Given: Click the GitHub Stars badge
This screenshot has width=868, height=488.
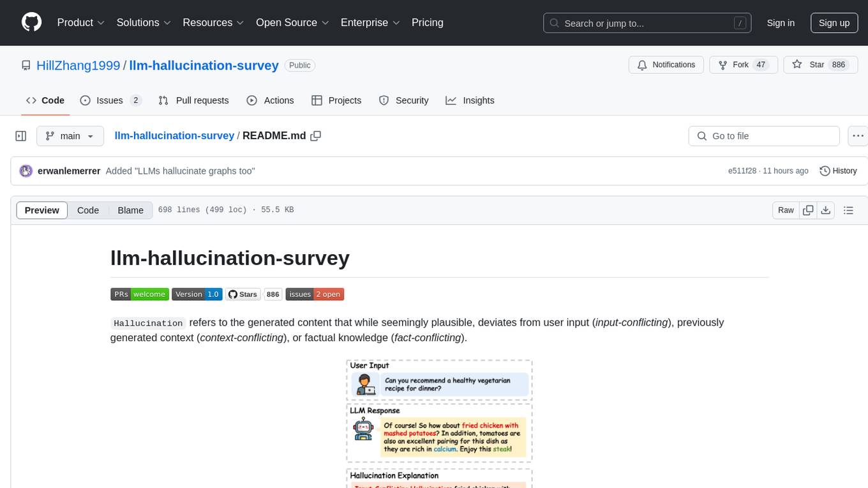Looking at the screenshot, I should pyautogui.click(x=243, y=294).
